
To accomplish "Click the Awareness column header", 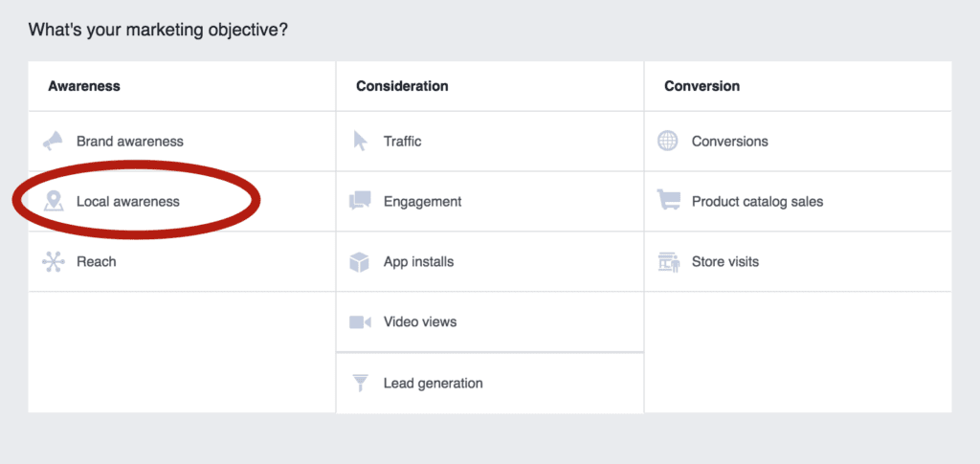I will 84,86.
